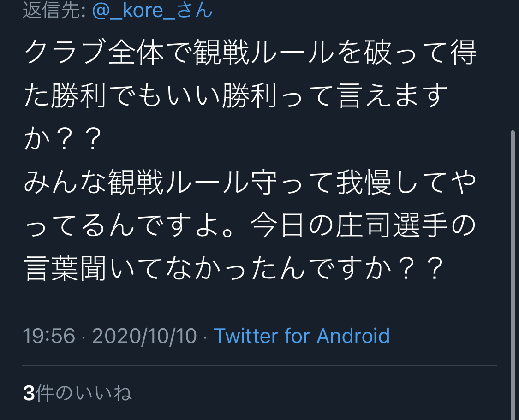Viewport: 519px width, 420px height.
Task: Click the 返信先: reply-to label
Action: 54,10
